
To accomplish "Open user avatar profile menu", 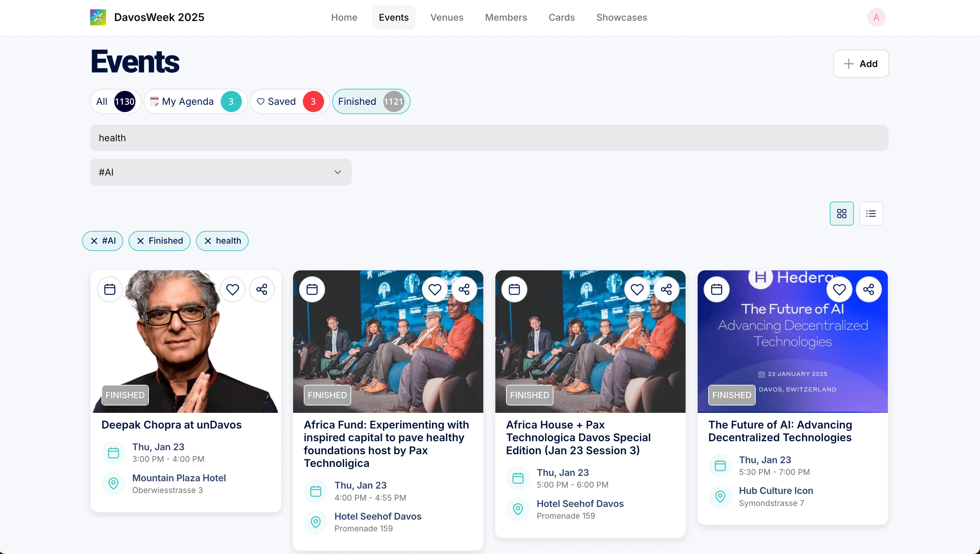I will tap(876, 17).
